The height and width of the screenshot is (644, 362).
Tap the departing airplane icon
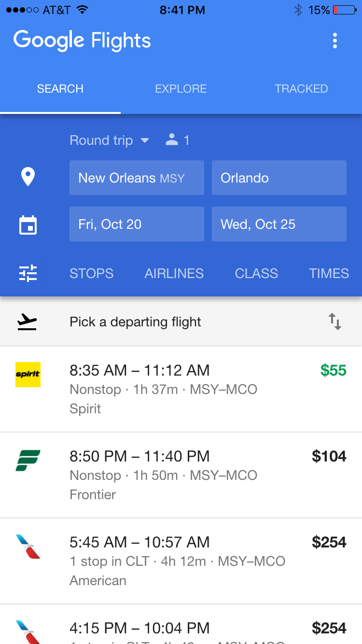coord(27,322)
